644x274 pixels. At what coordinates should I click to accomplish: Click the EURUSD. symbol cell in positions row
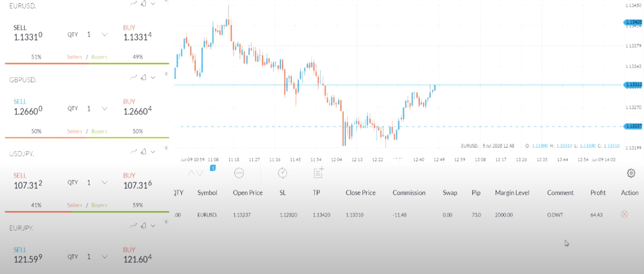(x=208, y=214)
